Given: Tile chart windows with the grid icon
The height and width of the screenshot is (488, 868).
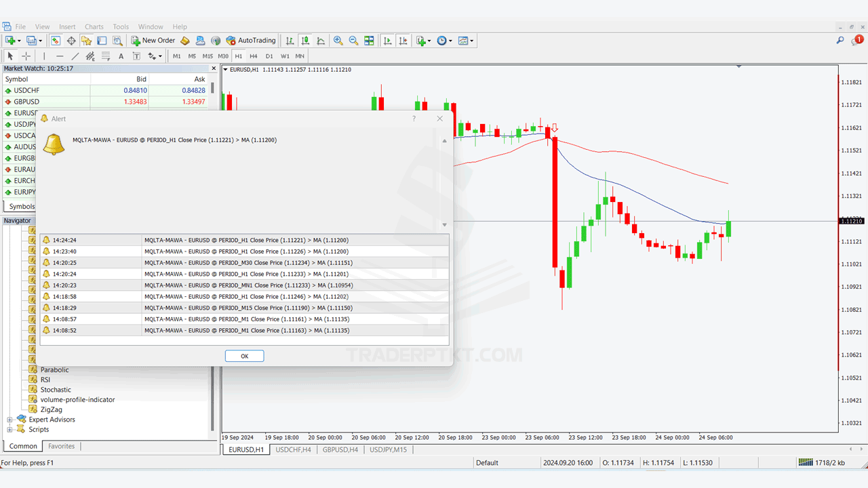Looking at the screenshot, I should (369, 41).
